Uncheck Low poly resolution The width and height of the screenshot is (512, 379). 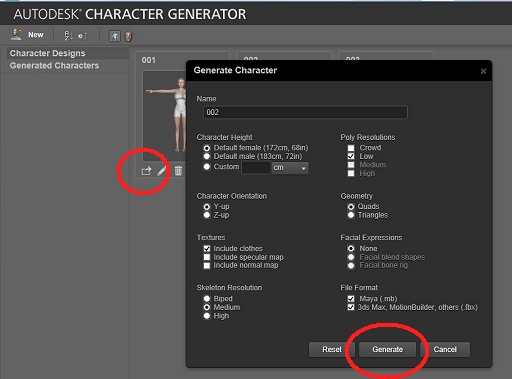pos(351,156)
